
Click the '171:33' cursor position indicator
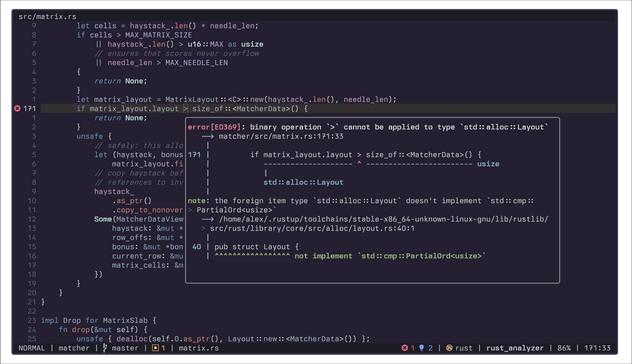coord(597,348)
